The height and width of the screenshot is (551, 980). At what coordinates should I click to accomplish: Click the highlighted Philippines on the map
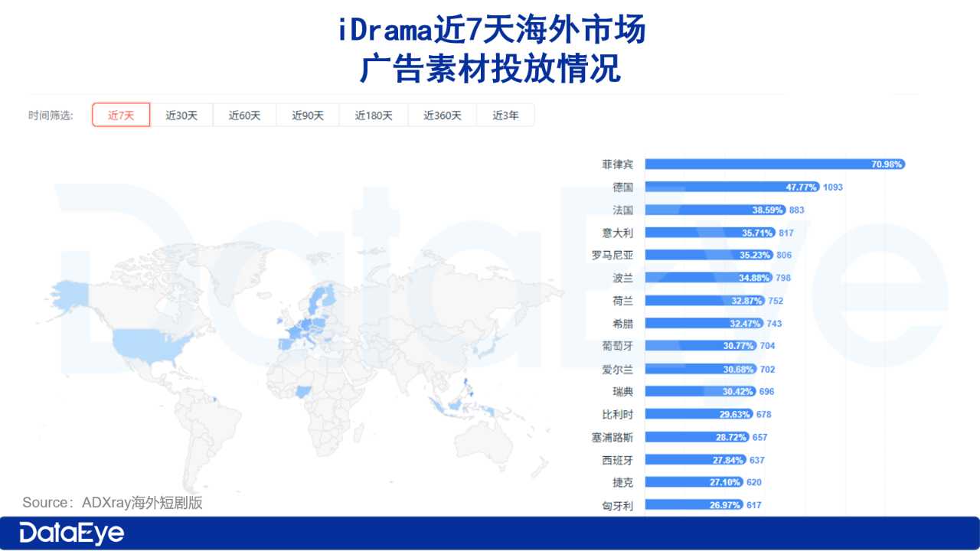tap(467, 385)
